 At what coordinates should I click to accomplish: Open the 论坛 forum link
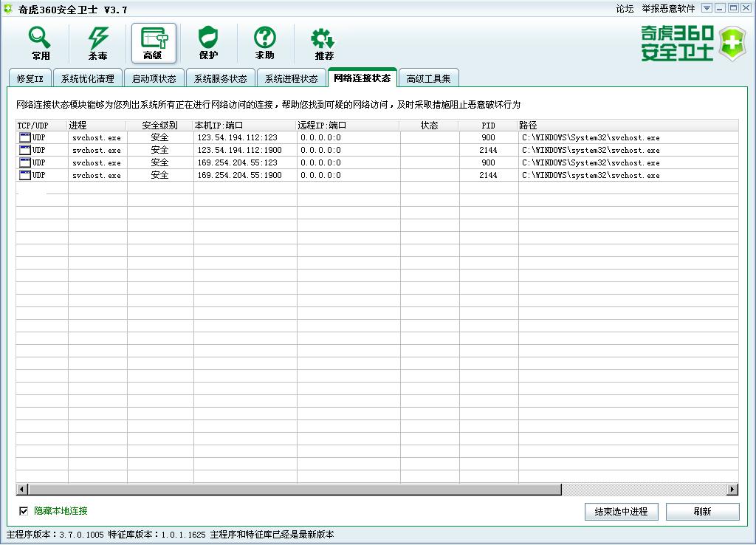[x=625, y=9]
